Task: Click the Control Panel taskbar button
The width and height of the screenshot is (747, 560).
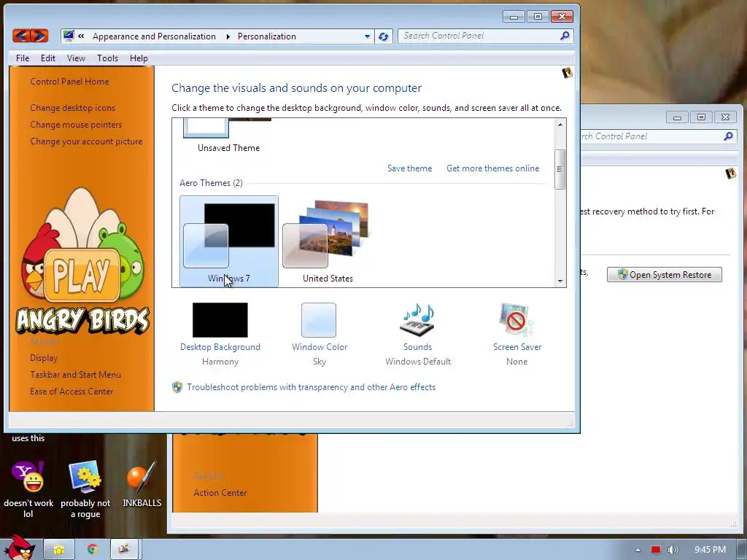Action: [x=124, y=550]
